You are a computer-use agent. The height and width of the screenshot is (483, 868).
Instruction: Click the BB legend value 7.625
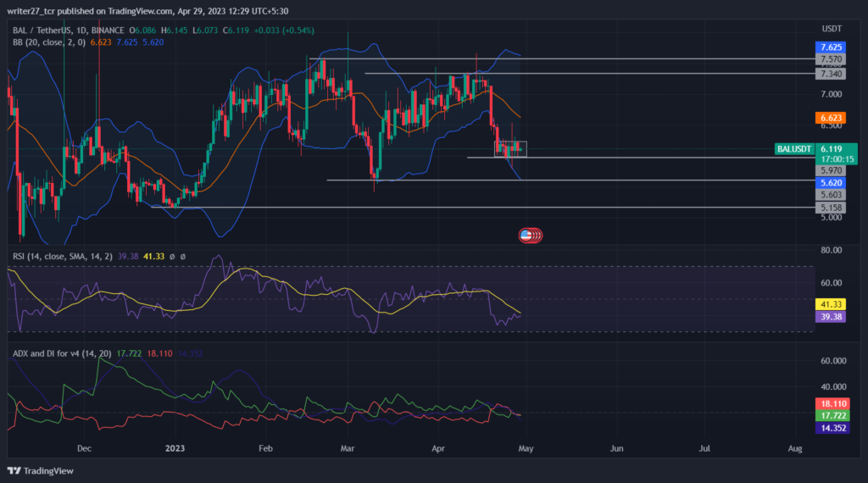[127, 42]
